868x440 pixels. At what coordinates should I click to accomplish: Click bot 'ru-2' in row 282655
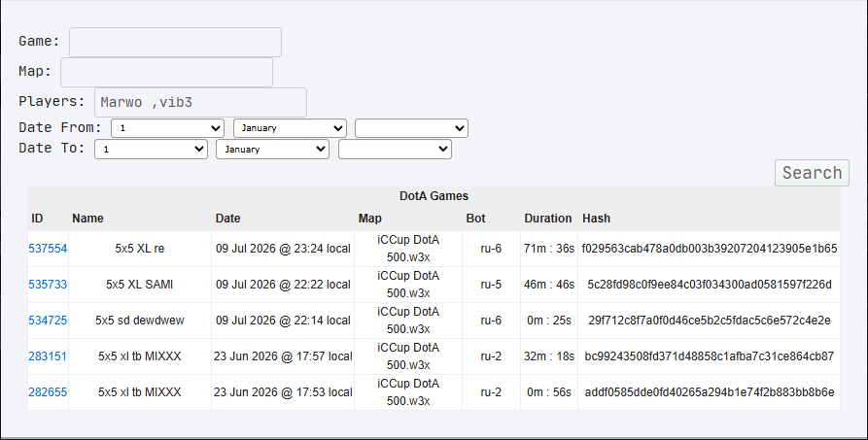point(491,392)
